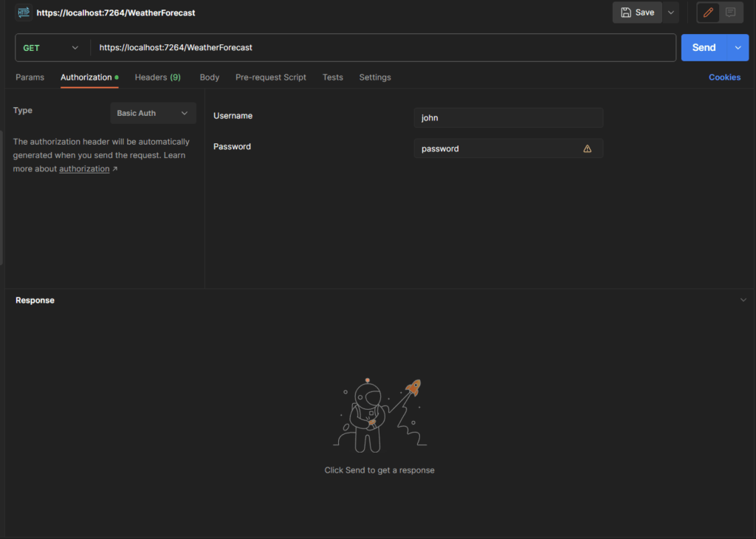Open the Body tab
This screenshot has width=756, height=539.
click(x=209, y=77)
